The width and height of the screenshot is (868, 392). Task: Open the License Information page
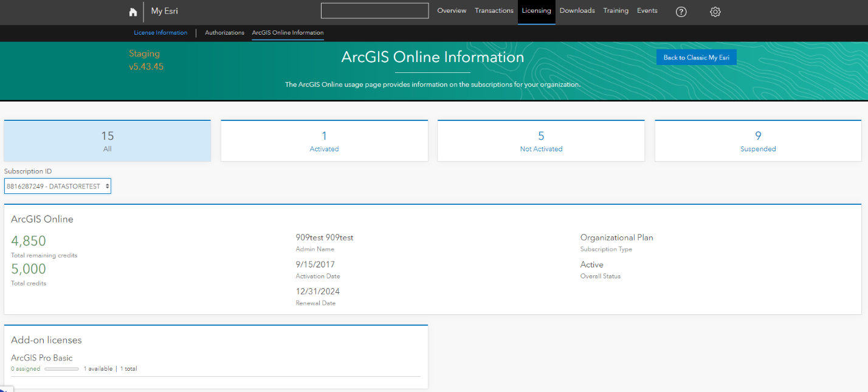(x=160, y=33)
